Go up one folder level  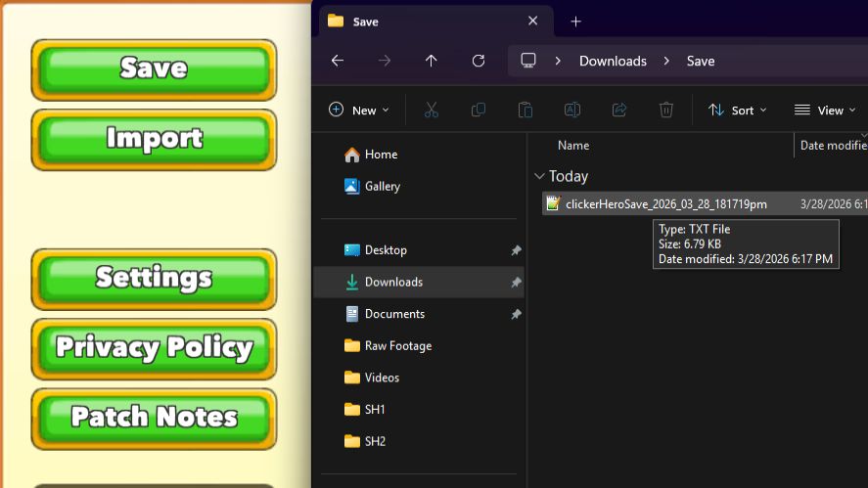tap(432, 61)
